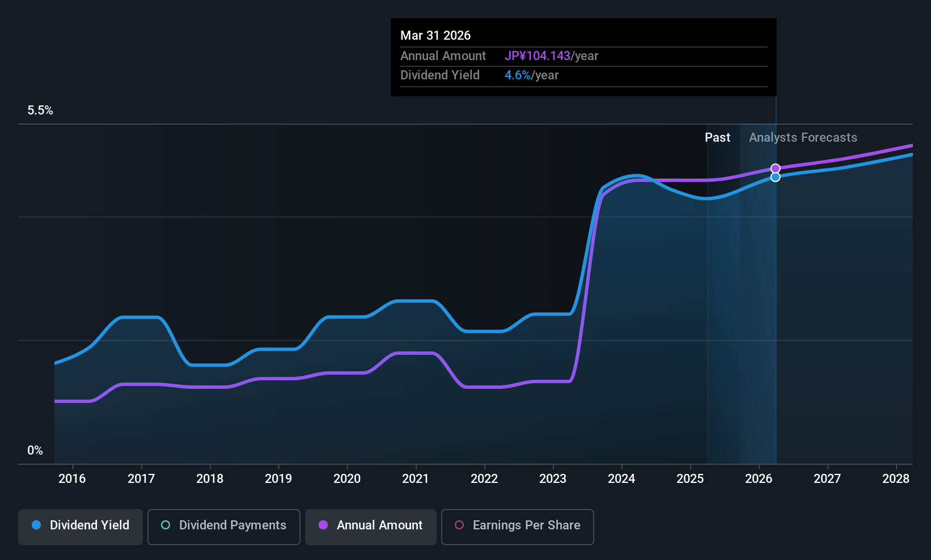Click the 2016 x-axis label
The width and height of the screenshot is (931, 560).
tap(72, 479)
